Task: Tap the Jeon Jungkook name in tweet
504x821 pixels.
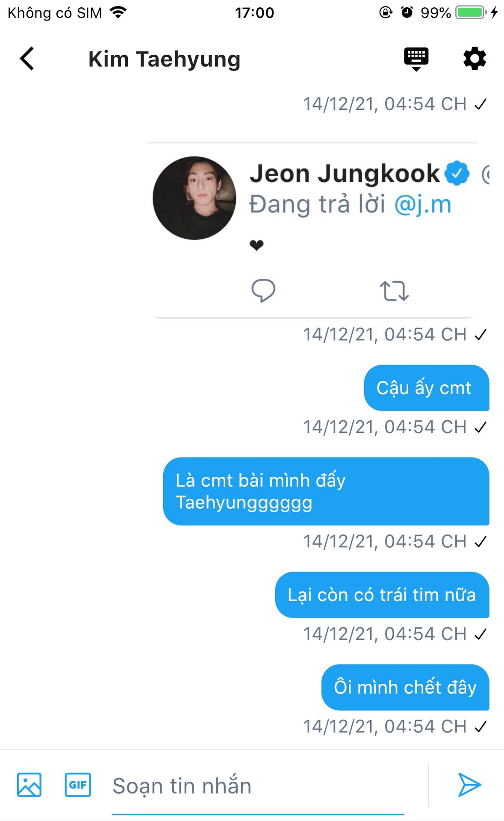Action: coord(345,173)
